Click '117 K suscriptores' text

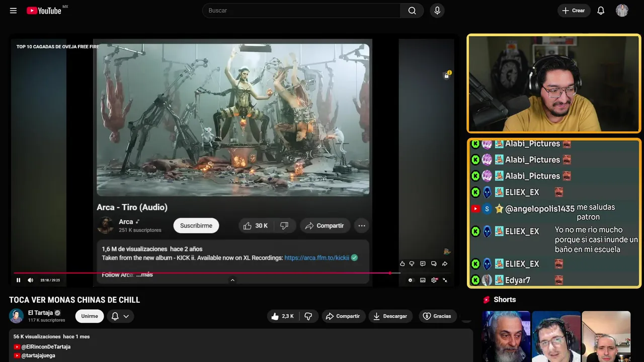pyautogui.click(x=47, y=320)
